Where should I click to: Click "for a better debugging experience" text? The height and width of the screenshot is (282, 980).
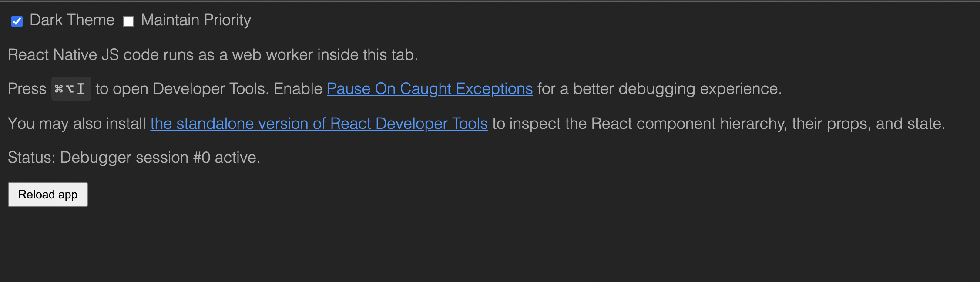click(x=659, y=89)
